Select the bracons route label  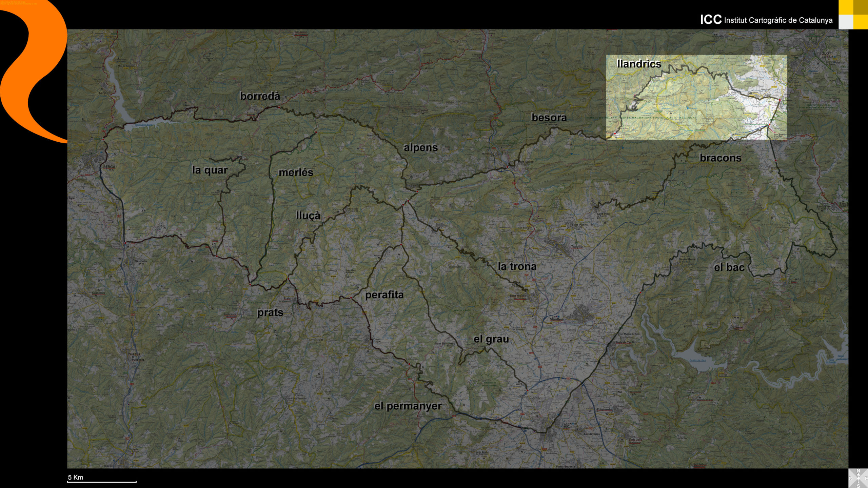click(721, 158)
